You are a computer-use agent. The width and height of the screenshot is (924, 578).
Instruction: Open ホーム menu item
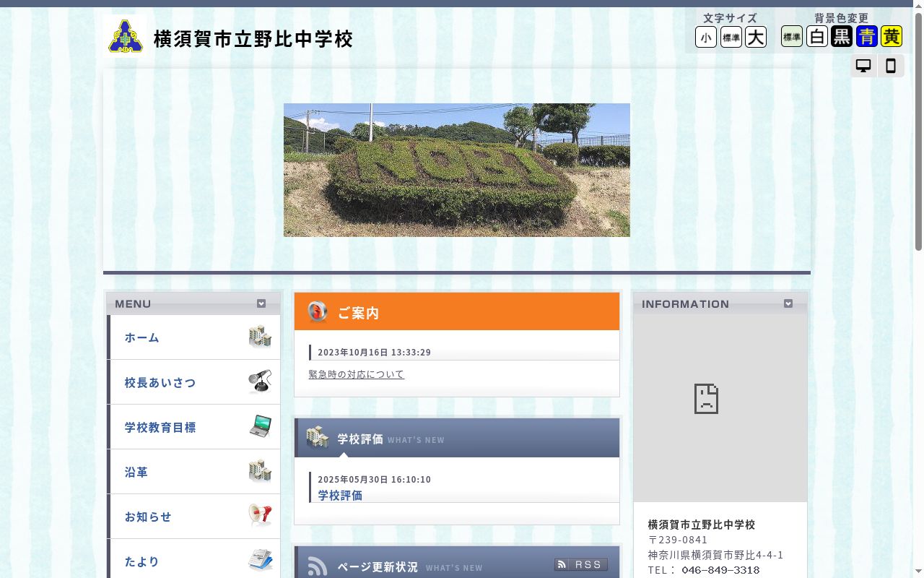tap(193, 337)
